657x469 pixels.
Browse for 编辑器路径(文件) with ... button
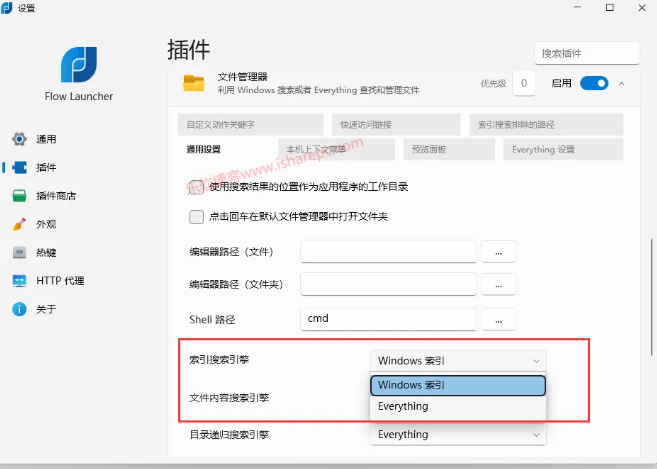[498, 252]
